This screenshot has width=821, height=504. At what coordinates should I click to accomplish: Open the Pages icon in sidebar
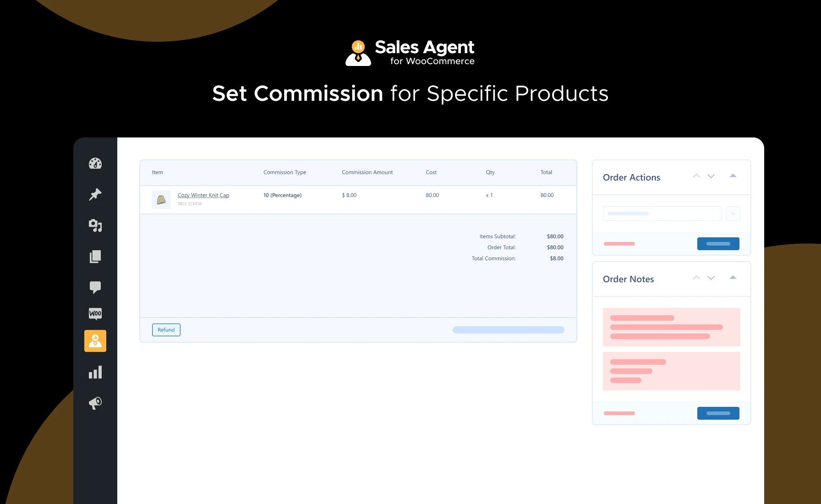[x=95, y=257]
